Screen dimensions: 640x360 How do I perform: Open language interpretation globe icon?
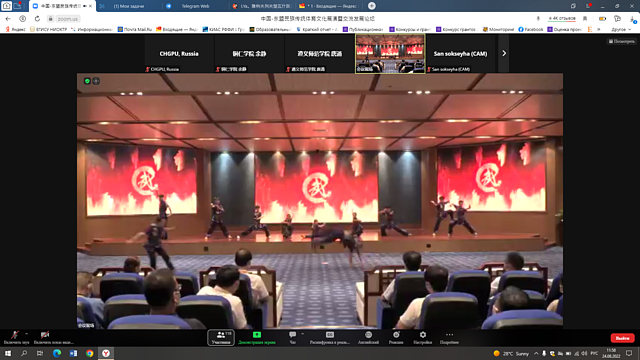pos(368,338)
